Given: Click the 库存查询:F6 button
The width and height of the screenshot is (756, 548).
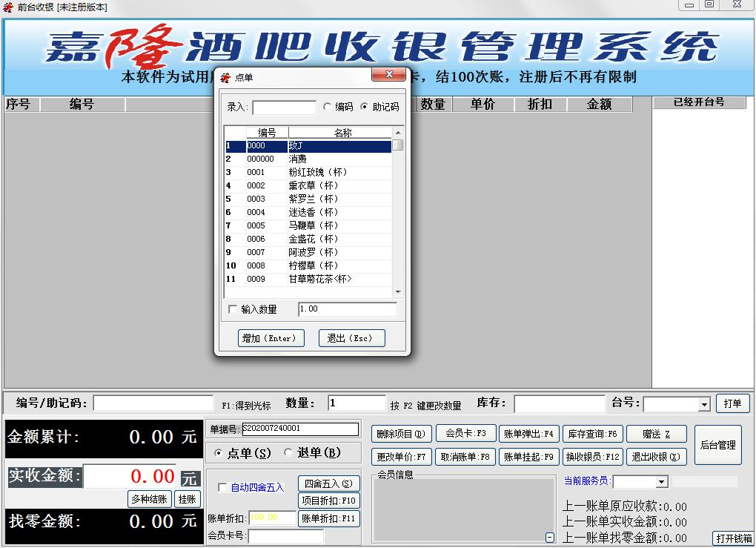Looking at the screenshot, I should tap(592, 434).
